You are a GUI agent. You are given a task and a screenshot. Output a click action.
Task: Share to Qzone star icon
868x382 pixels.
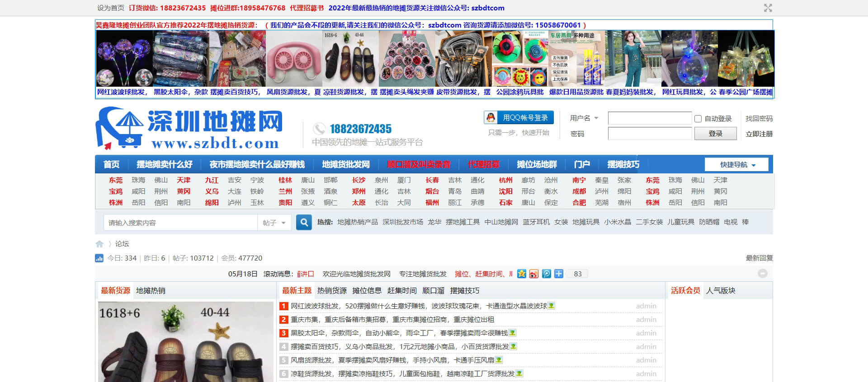(x=522, y=274)
